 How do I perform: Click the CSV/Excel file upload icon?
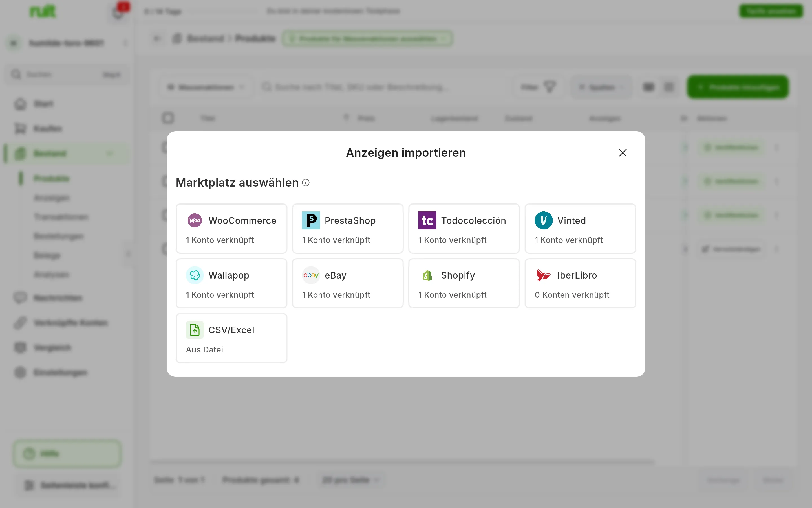[195, 330]
